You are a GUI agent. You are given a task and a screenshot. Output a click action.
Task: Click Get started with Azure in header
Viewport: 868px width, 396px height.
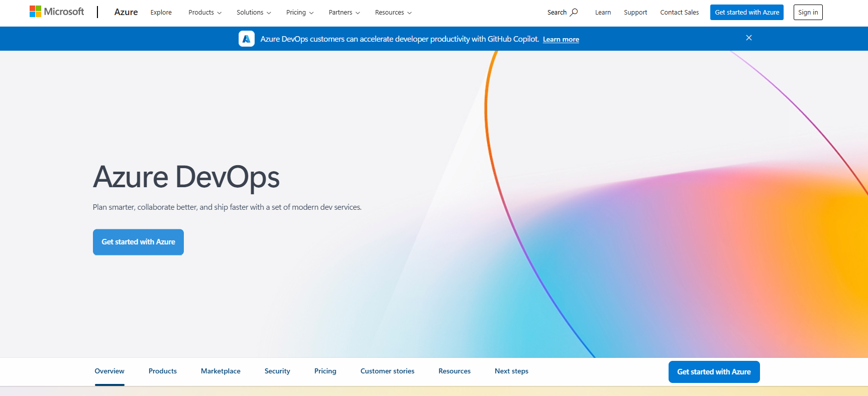point(747,13)
